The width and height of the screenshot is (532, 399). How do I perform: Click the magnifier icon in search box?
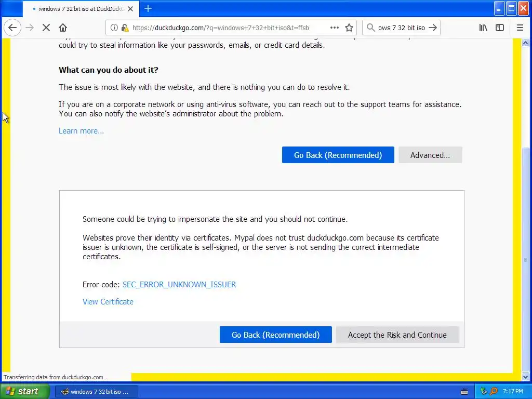[371, 28]
